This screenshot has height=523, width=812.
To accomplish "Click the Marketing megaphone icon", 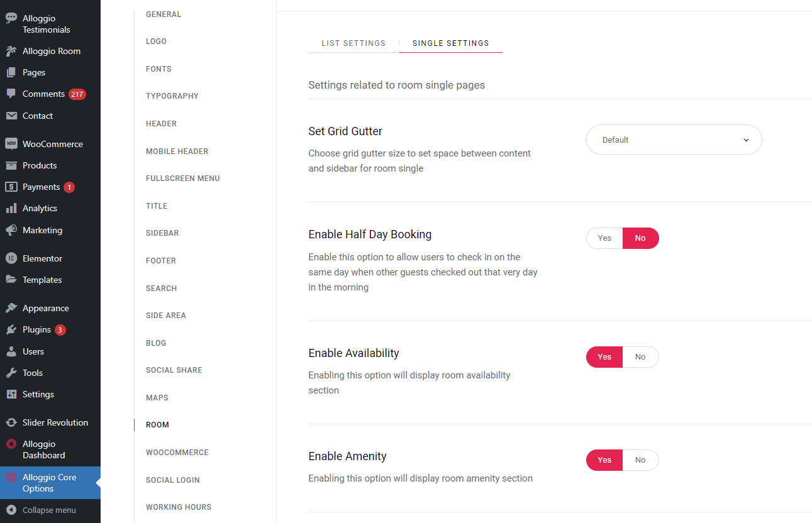I will point(11,230).
